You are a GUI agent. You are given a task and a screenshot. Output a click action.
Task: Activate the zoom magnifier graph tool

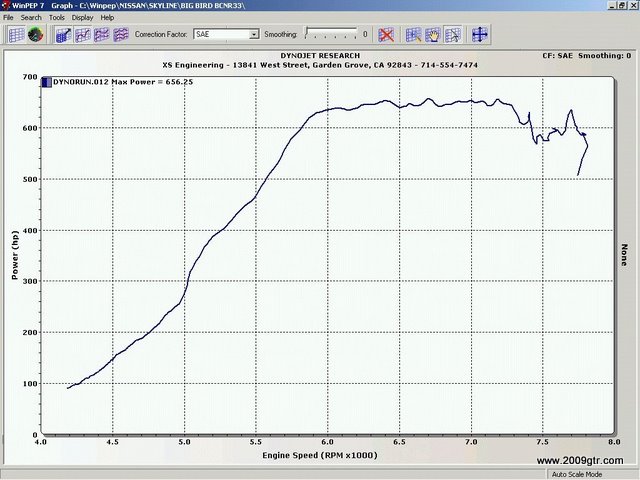pos(413,35)
